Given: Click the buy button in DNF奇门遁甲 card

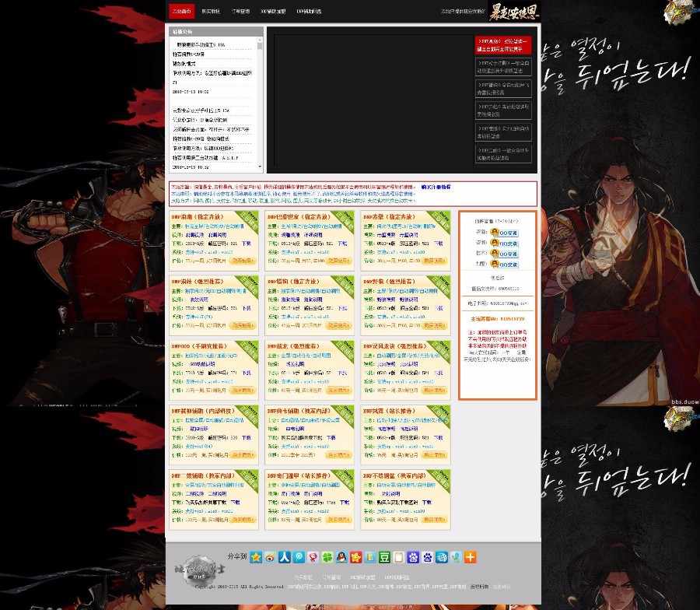Looking at the screenshot, I should pyautogui.click(x=338, y=519).
